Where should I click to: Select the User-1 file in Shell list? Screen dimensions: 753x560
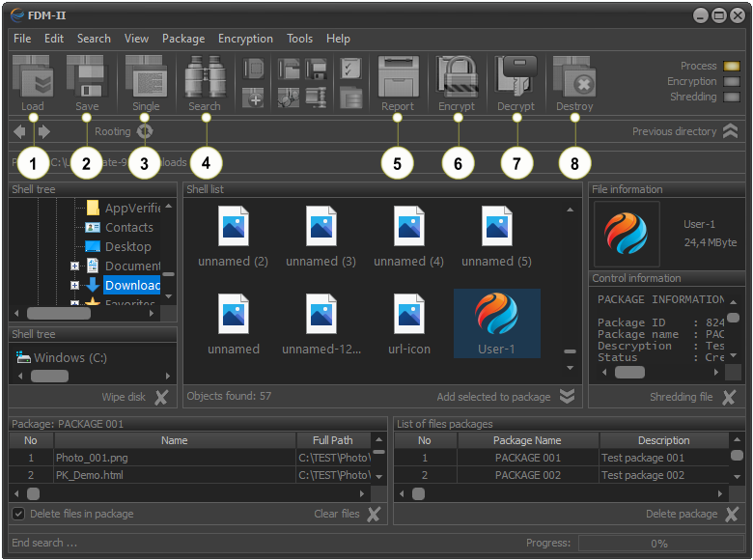click(496, 323)
